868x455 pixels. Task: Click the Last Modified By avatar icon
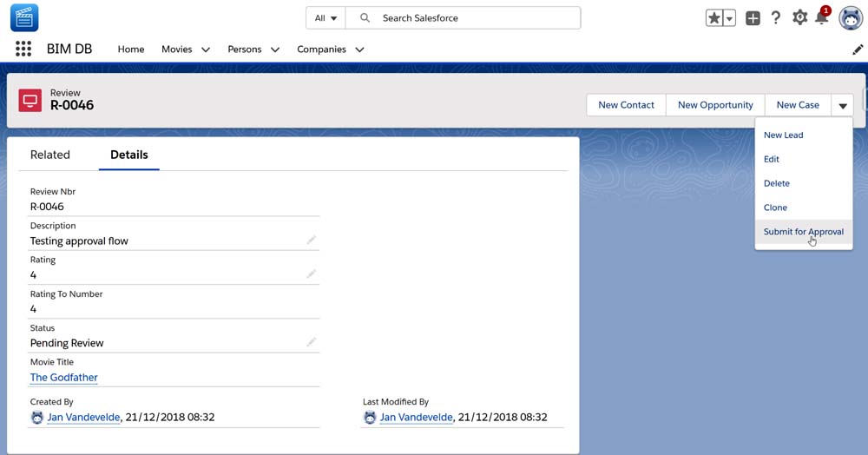point(370,418)
